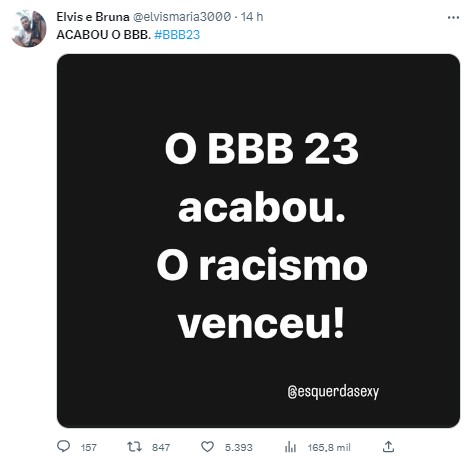This screenshot has height=460, width=470.
Task: Open the @elvismaria3000 handle link
Action: (182, 17)
